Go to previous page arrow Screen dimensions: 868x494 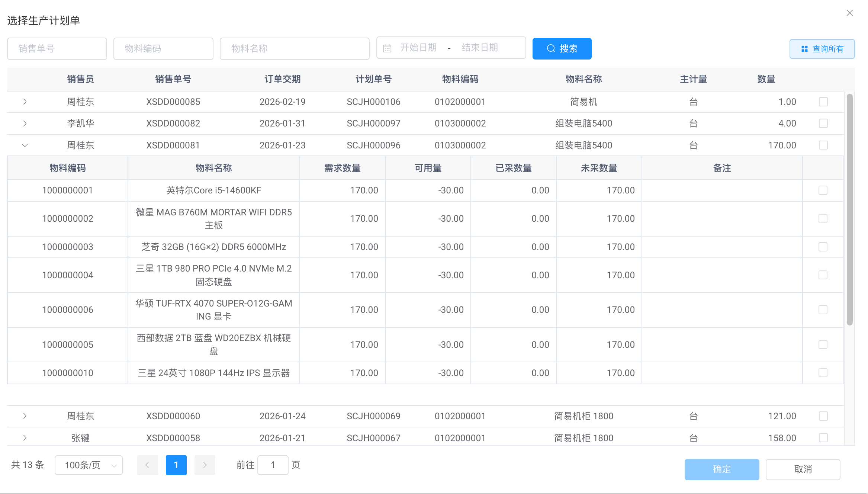click(x=147, y=465)
